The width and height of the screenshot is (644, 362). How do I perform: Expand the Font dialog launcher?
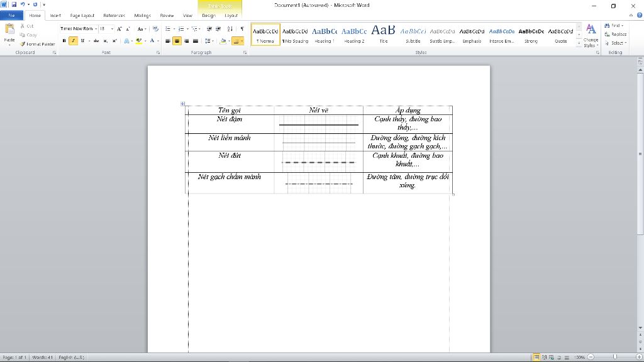(158, 53)
